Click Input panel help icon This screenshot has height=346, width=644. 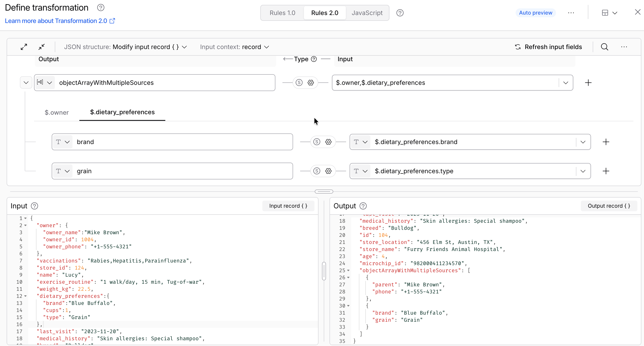click(34, 206)
